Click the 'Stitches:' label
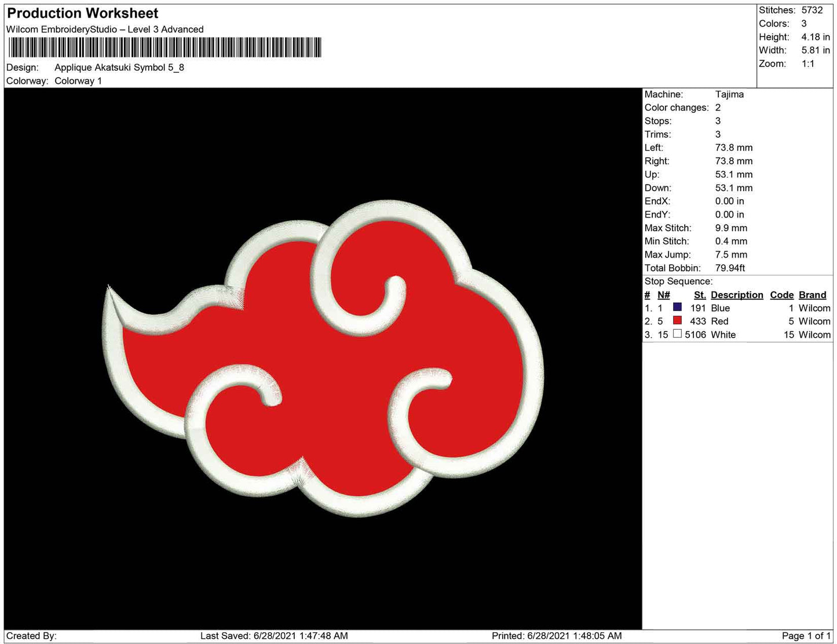Screen dimensions: 837x644 click(777, 10)
